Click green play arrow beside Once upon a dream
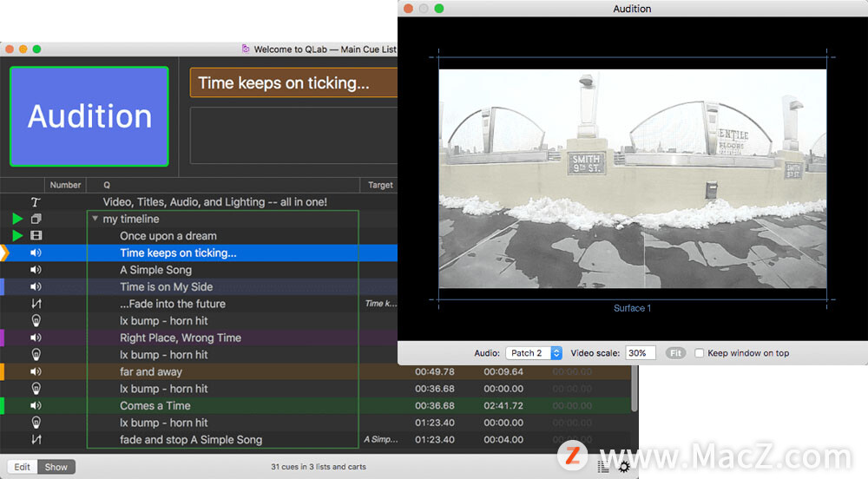 coord(17,236)
